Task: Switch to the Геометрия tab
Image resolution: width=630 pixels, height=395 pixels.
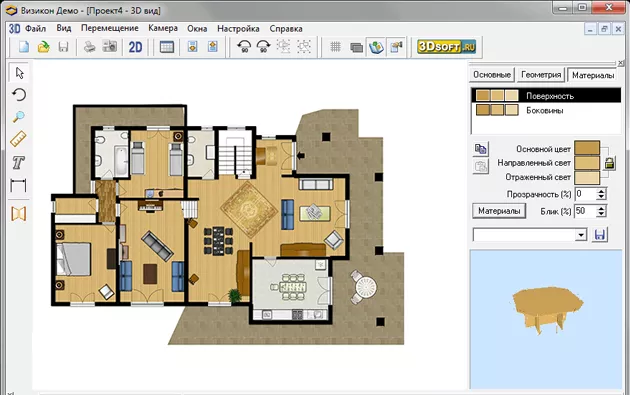Action: pos(541,75)
